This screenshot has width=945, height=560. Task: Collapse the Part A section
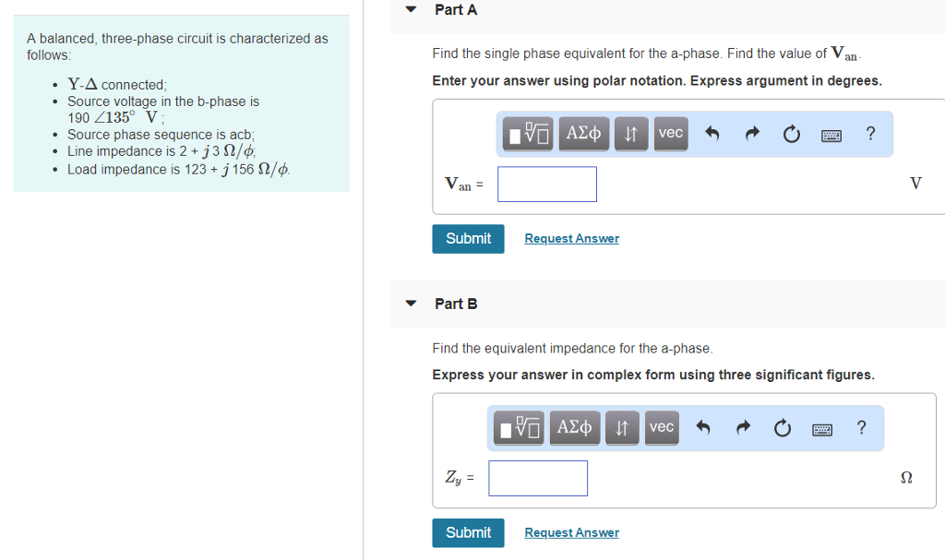click(410, 9)
